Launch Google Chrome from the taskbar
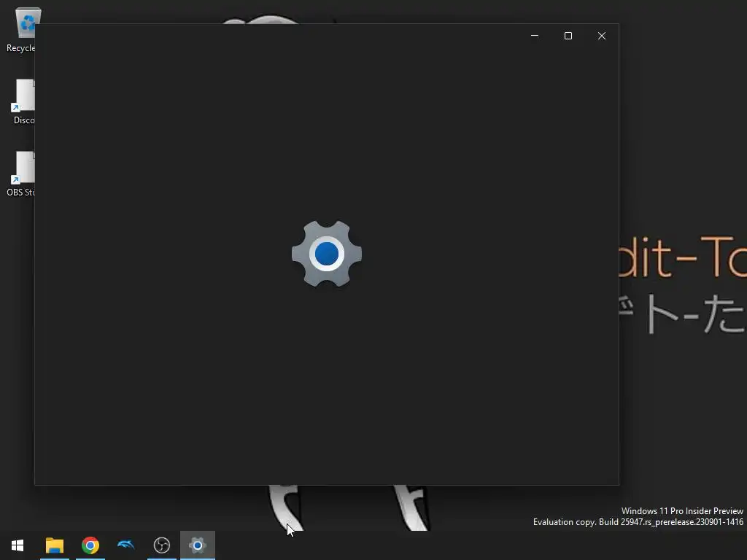The width and height of the screenshot is (747, 560). (90, 545)
